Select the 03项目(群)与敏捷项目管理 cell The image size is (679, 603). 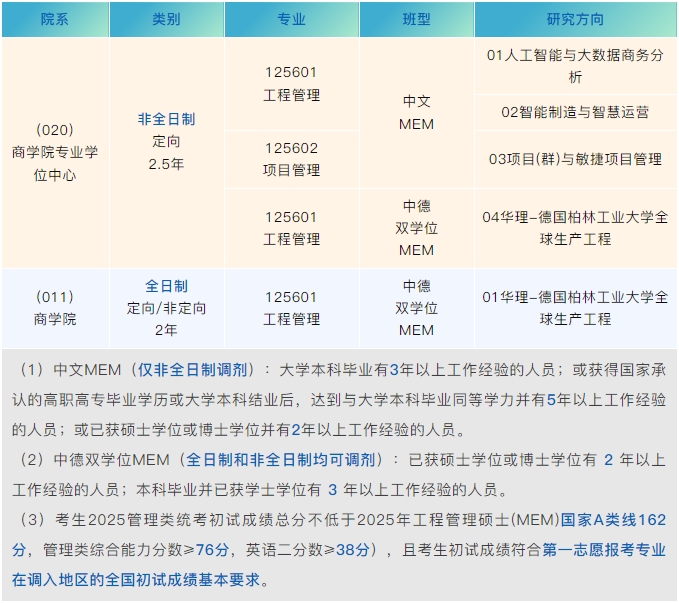[x=575, y=159]
